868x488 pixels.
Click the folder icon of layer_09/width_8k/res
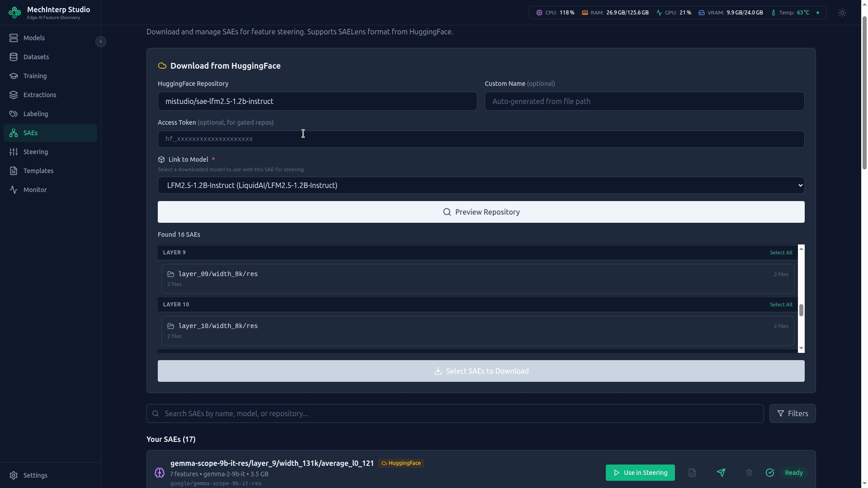(x=171, y=274)
